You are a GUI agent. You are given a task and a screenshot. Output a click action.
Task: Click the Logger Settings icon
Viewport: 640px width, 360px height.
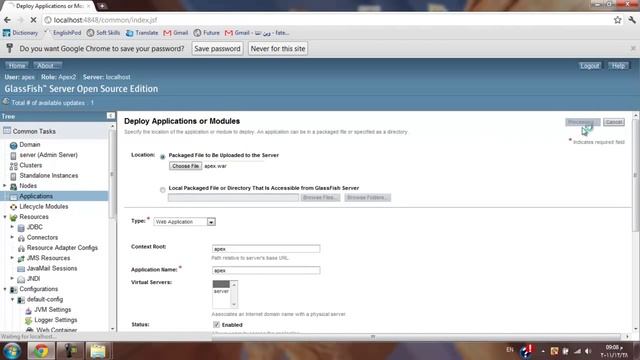[x=29, y=320]
